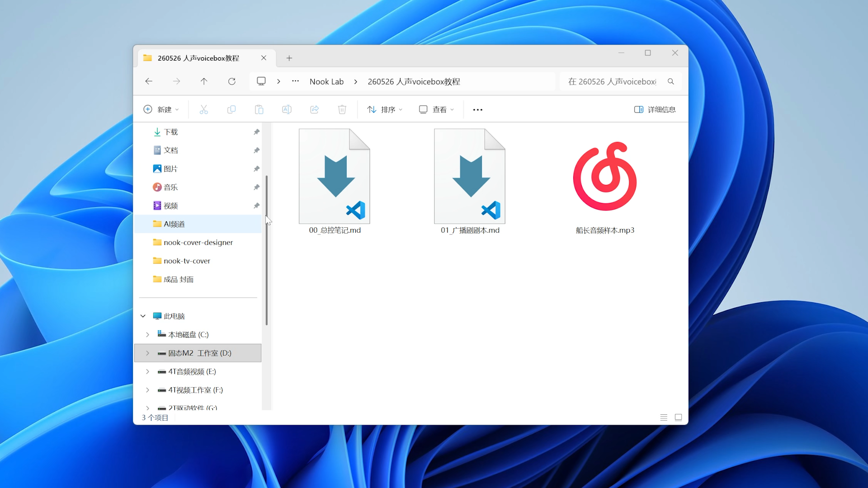Click the Cut scissors icon
Image resolution: width=868 pixels, height=488 pixels.
click(204, 109)
